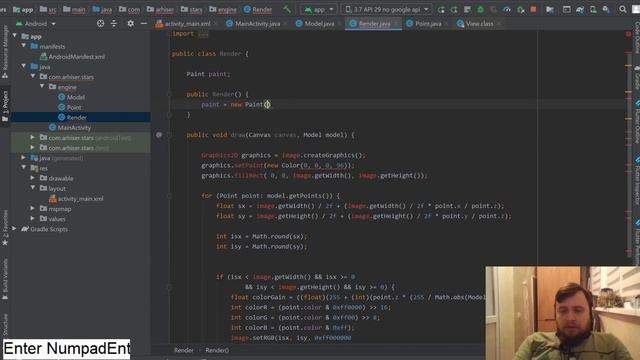The height and width of the screenshot is (360, 640).
Task: Click inside the Paint() parentheses in code
Action: (267, 104)
